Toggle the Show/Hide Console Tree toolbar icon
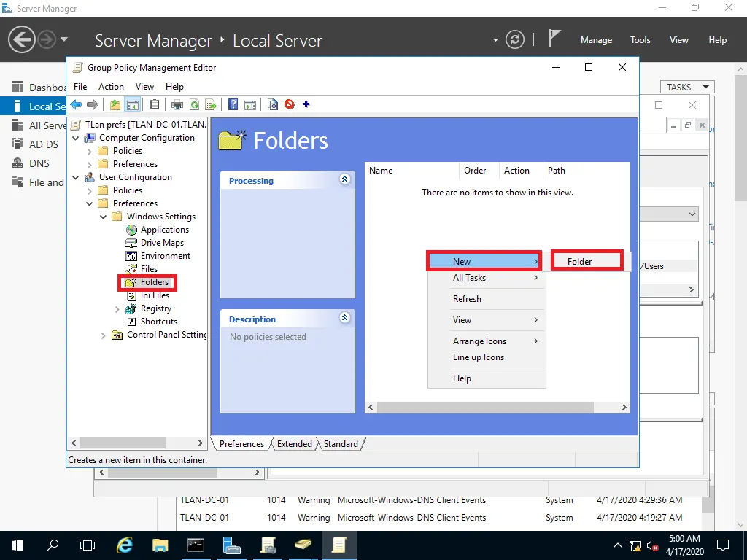 coord(133,104)
